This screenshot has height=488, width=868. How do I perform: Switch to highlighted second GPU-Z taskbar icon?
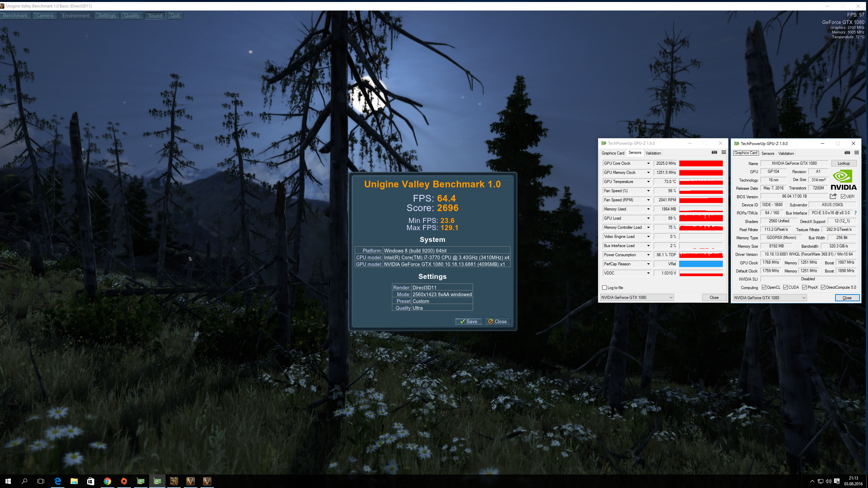click(x=157, y=481)
